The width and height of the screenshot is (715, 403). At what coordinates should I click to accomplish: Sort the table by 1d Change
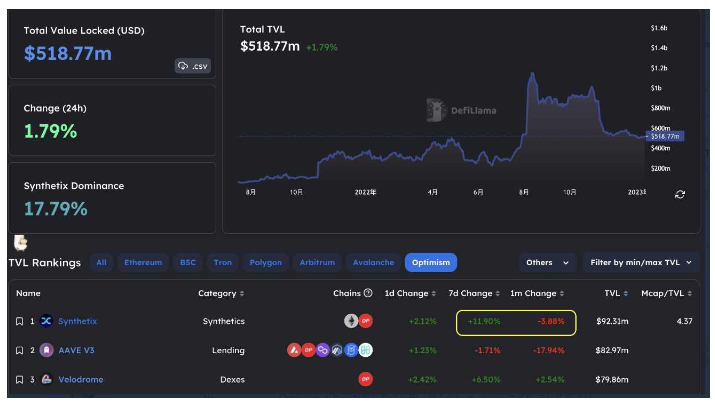click(410, 294)
